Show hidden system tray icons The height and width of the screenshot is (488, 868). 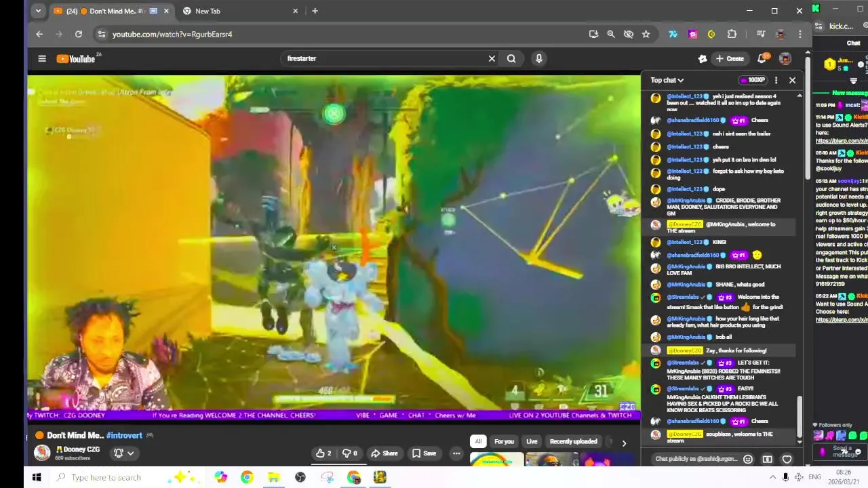[x=772, y=477]
